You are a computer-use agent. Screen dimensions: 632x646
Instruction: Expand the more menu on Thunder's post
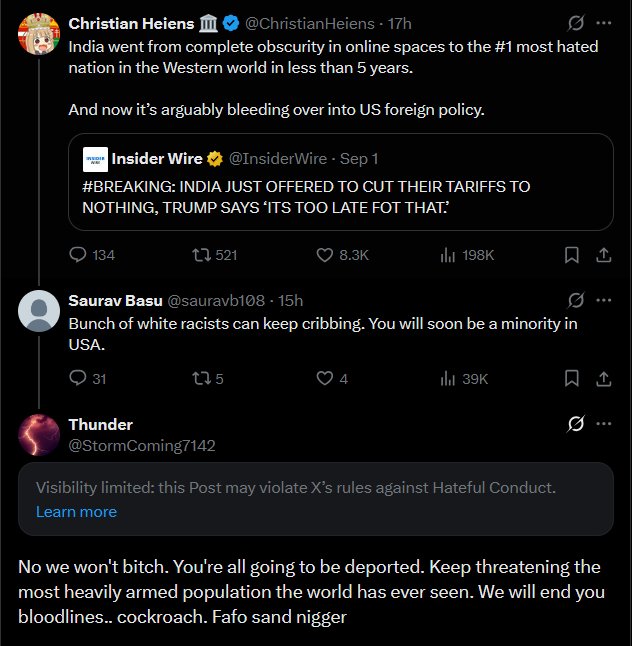coord(604,424)
